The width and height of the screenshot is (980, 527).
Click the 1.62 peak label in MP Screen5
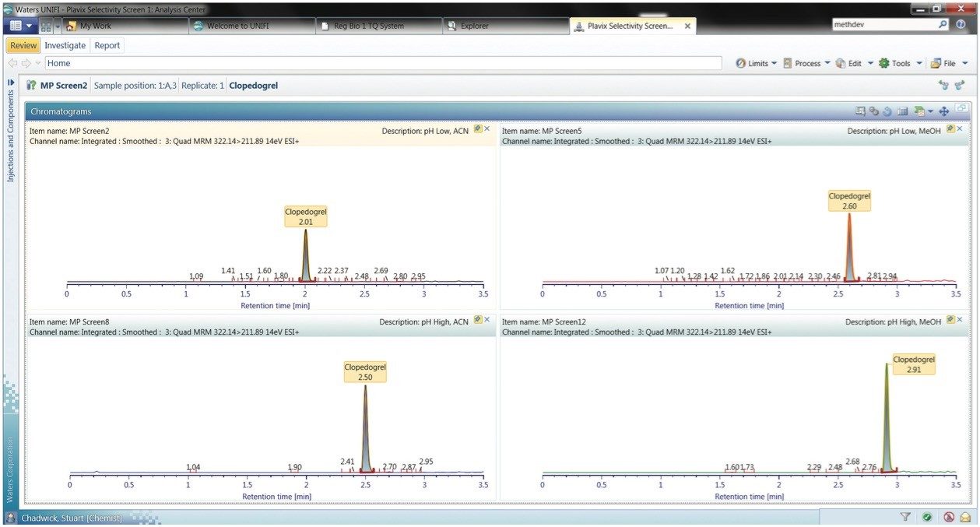point(728,271)
